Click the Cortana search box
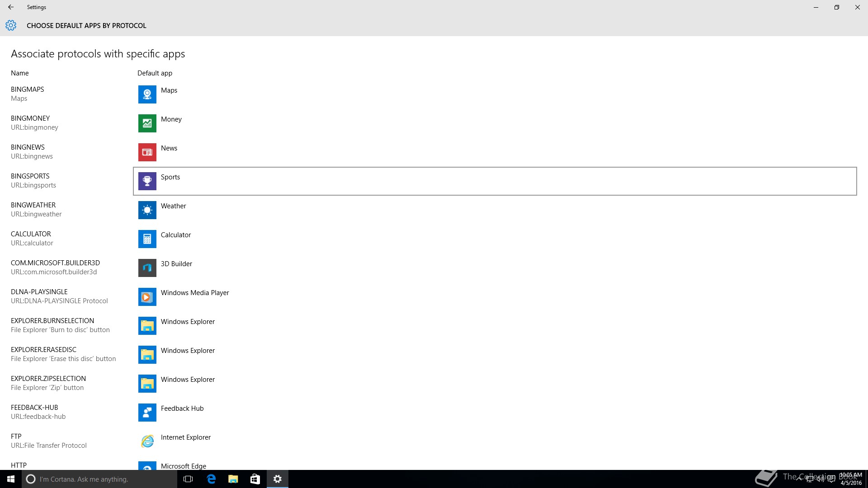Image resolution: width=868 pixels, height=488 pixels. [99, 479]
